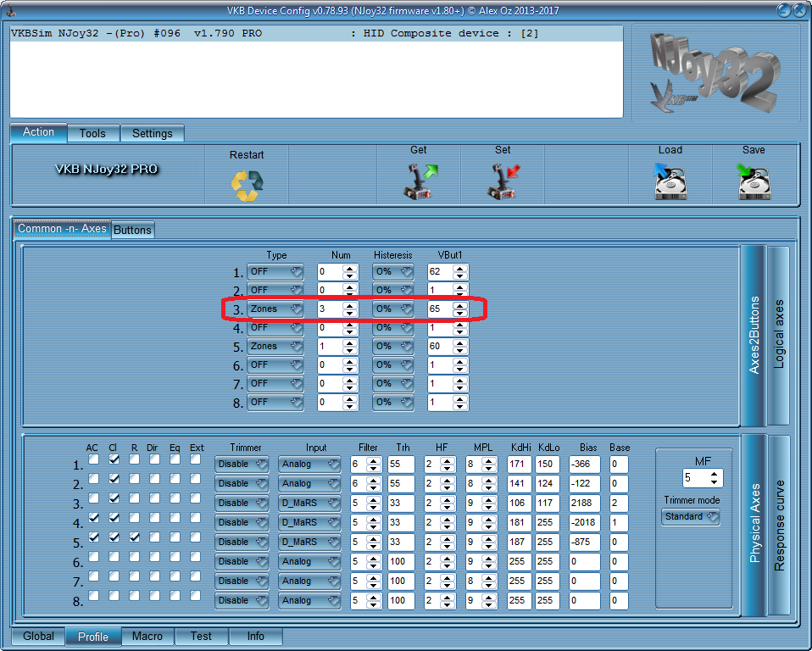
Task: Open the Logical axes side panel
Action: point(779,336)
